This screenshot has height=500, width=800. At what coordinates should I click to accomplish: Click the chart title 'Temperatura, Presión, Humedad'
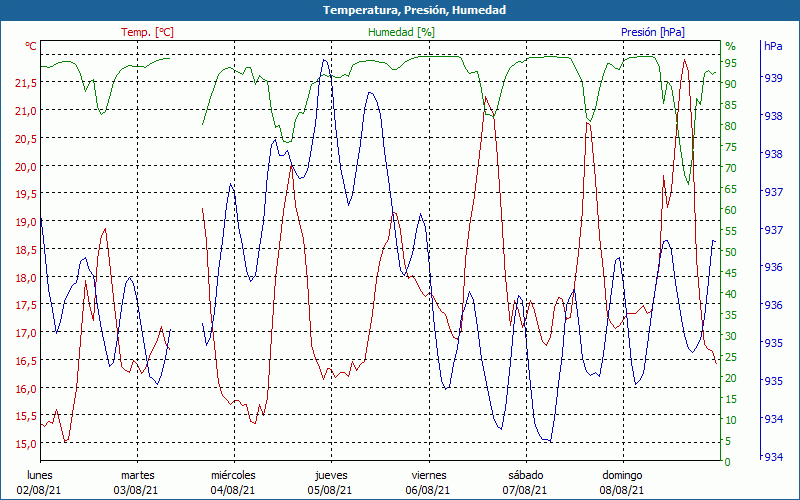[x=414, y=10]
